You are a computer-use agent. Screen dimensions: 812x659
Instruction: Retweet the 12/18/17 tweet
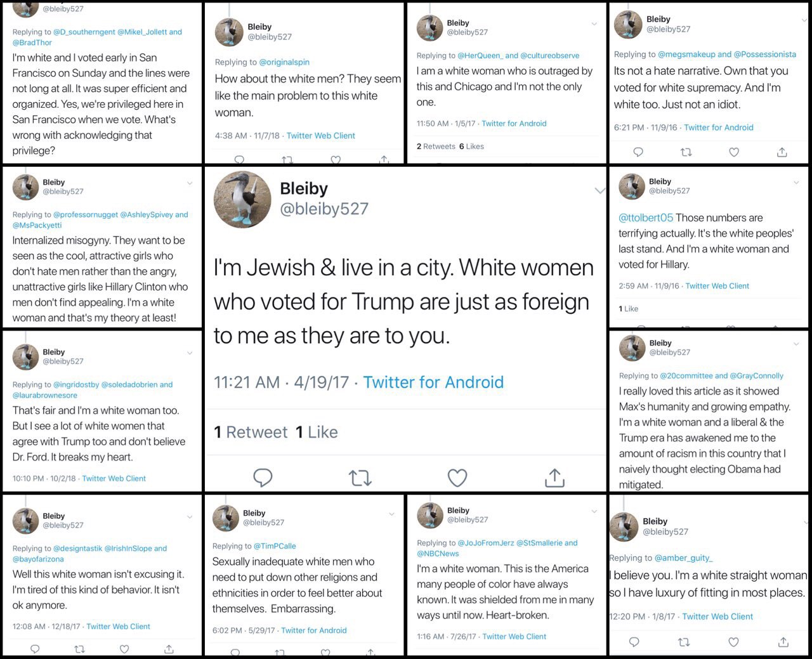(x=79, y=649)
